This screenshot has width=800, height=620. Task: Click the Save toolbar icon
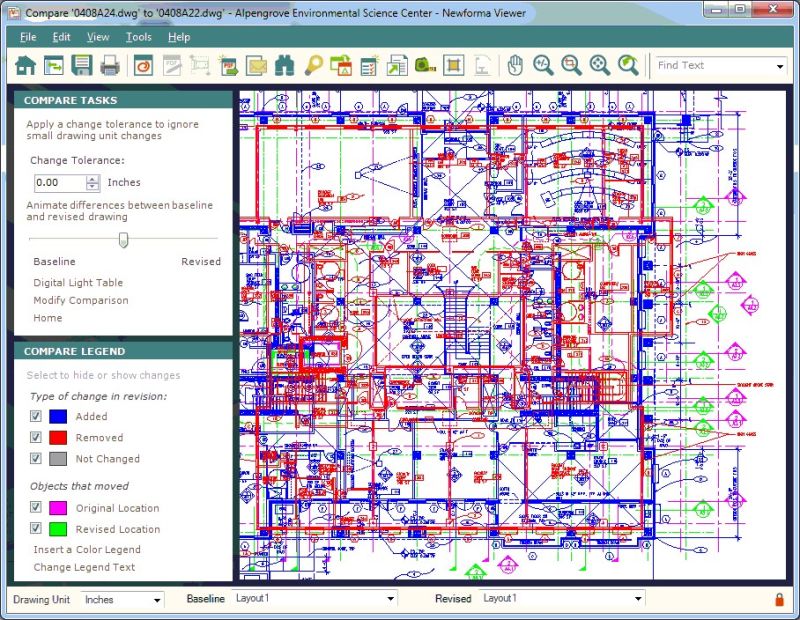coord(83,64)
